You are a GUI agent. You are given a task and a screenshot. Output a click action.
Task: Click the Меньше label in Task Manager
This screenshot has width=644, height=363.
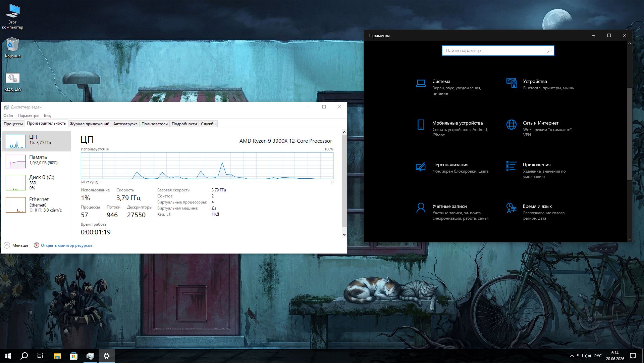[20, 245]
